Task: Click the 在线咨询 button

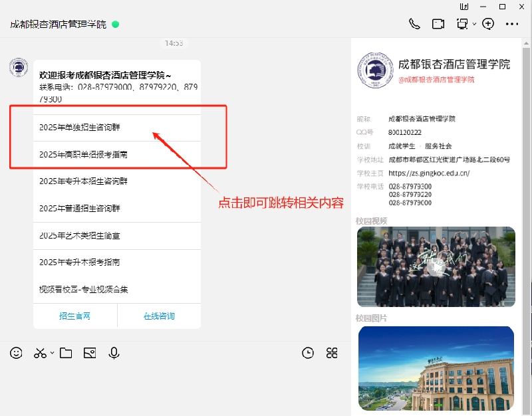Action: tap(159, 317)
